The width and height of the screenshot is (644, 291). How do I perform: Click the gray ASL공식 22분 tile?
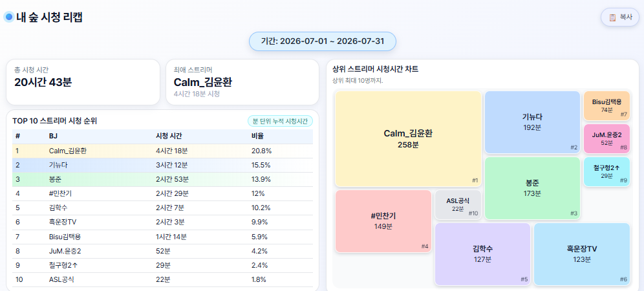(x=458, y=205)
